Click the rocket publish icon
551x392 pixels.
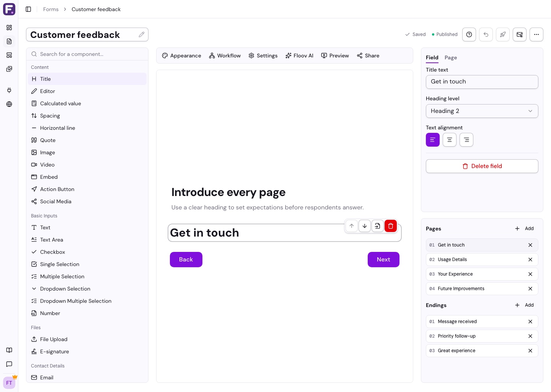503,34
